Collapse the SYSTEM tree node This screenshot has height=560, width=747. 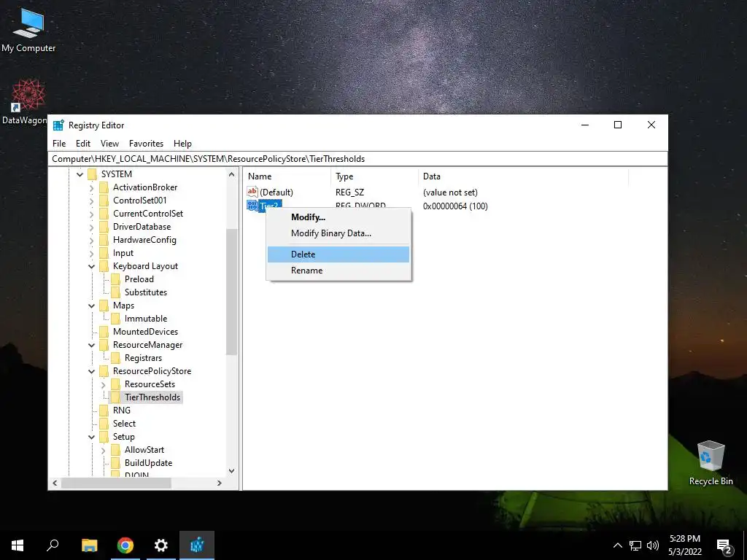point(80,174)
